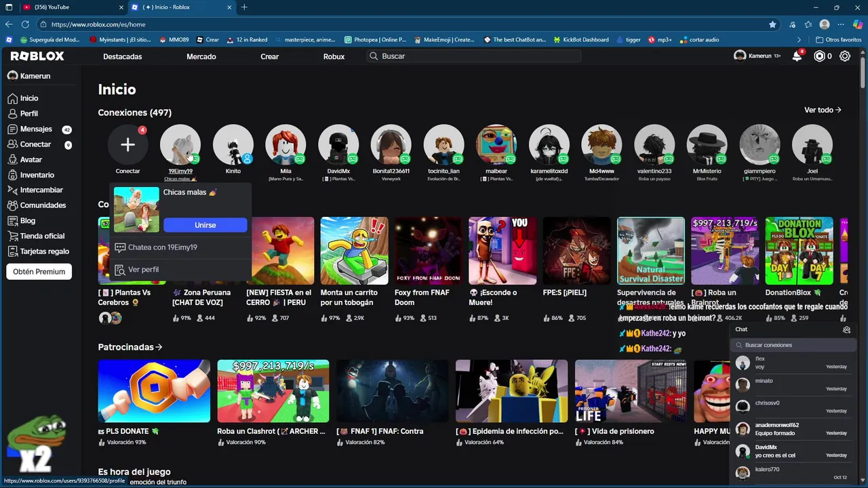Open the chat with anademonwolf62
The height and width of the screenshot is (488, 868).
pyautogui.click(x=791, y=430)
